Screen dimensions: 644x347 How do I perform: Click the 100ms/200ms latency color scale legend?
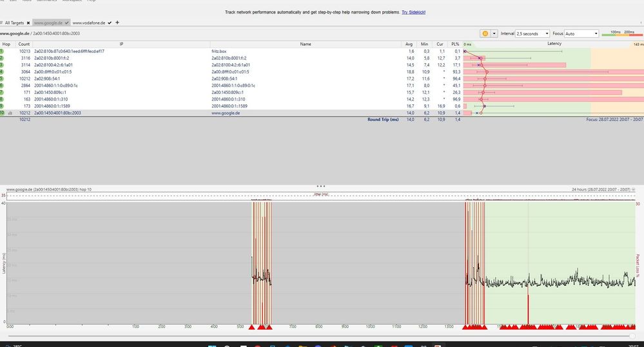(x=622, y=33)
